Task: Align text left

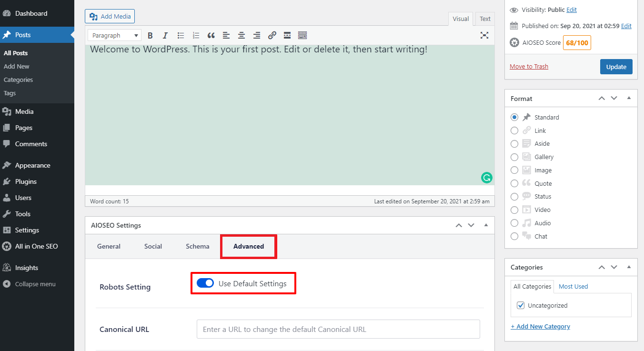Action: tap(226, 35)
